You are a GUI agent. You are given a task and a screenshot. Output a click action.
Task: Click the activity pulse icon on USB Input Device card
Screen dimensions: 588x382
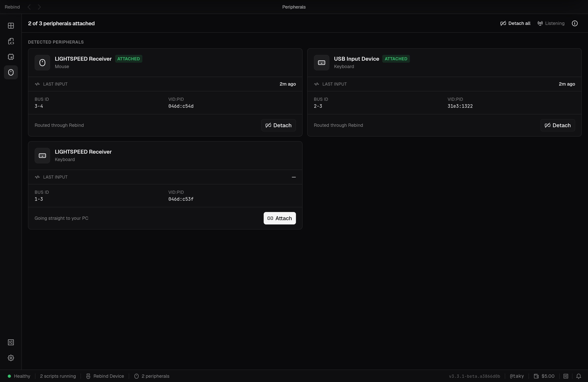click(317, 84)
